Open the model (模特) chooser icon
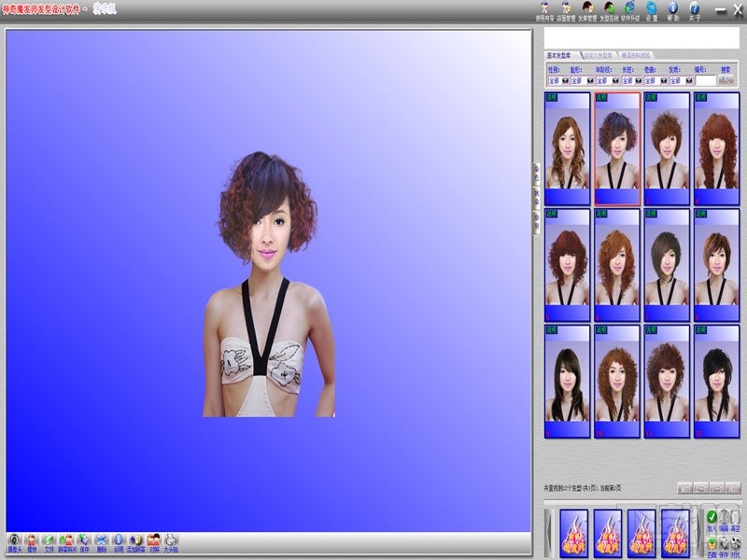 point(32,541)
